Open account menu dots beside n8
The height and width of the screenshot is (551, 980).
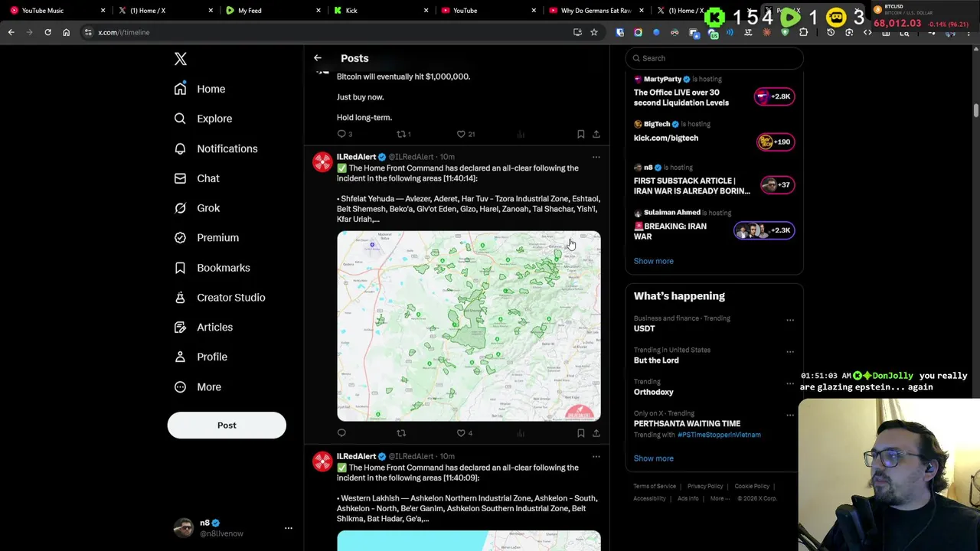[x=289, y=528]
